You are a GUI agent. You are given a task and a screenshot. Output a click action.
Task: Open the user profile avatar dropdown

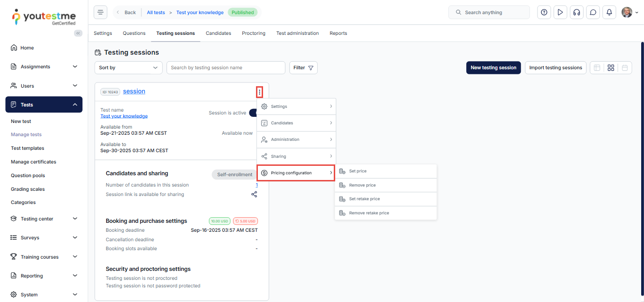(x=629, y=13)
